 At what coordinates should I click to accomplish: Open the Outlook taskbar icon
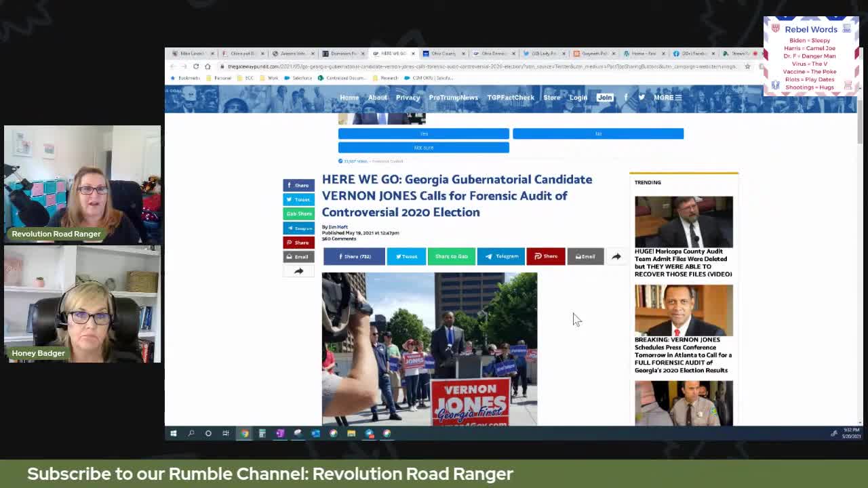click(x=315, y=433)
